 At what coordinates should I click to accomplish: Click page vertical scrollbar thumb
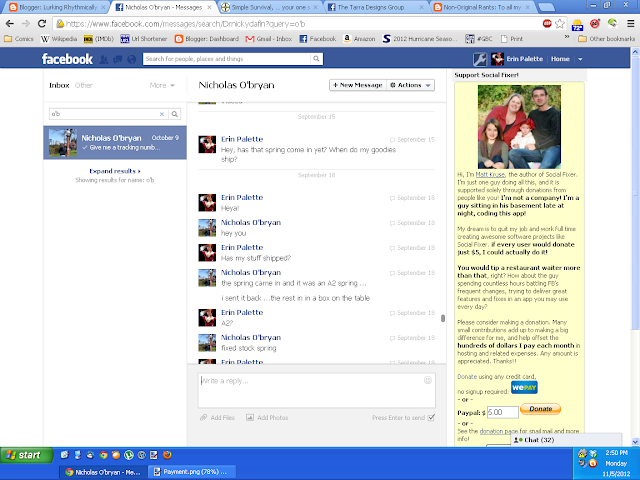click(x=635, y=192)
